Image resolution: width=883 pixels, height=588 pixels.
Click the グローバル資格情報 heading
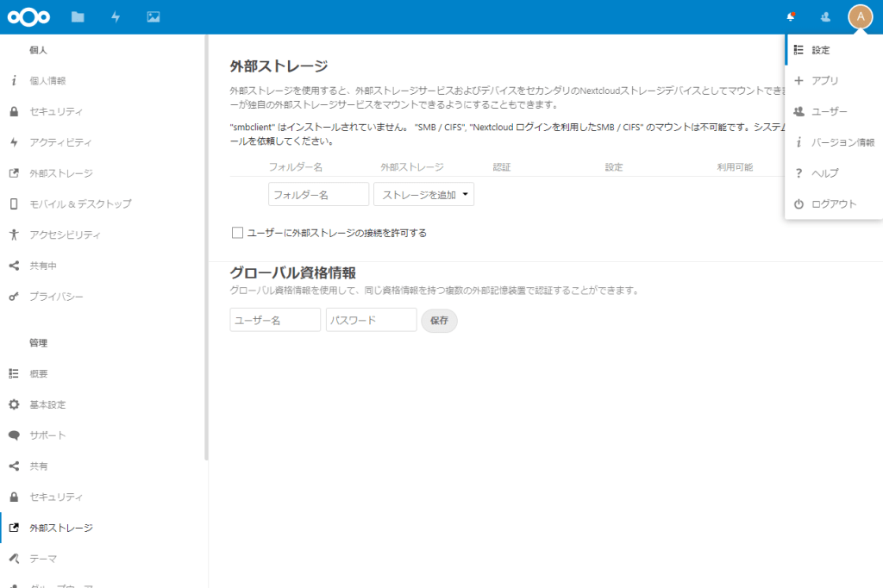293,272
